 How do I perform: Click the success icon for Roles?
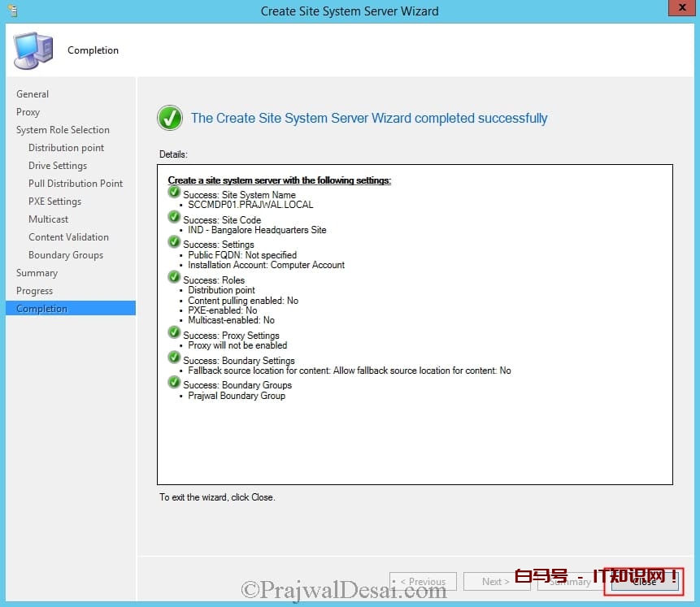pyautogui.click(x=174, y=278)
